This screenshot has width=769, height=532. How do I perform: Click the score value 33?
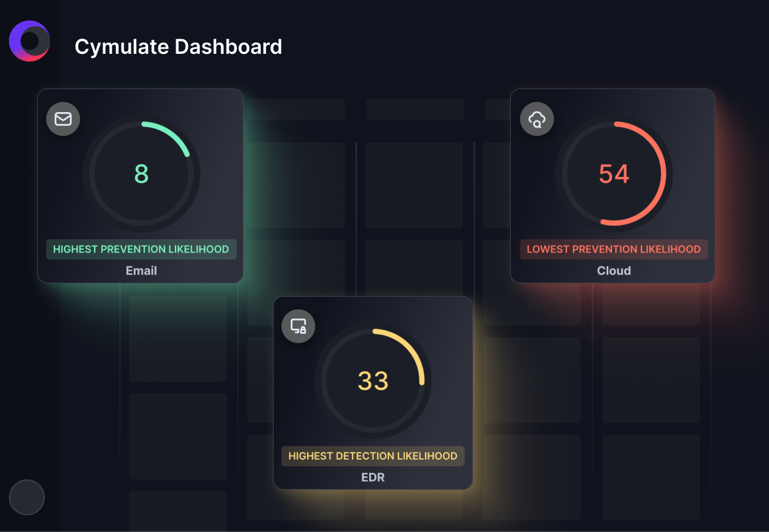coord(373,381)
